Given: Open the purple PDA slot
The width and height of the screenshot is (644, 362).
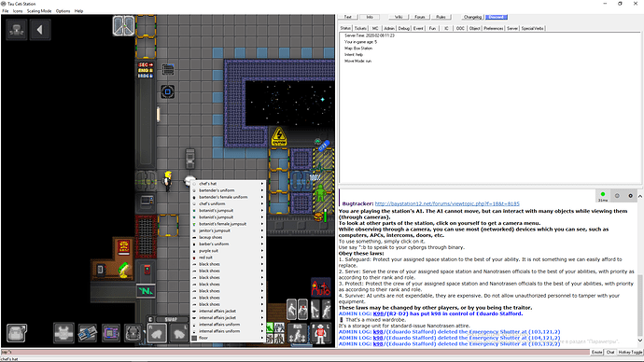Looking at the screenshot, I should 111,333.
